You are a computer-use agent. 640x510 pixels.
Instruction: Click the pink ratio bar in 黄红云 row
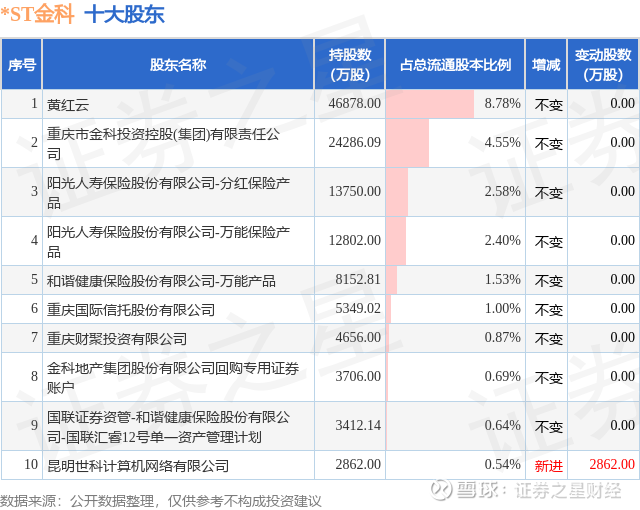(430, 104)
